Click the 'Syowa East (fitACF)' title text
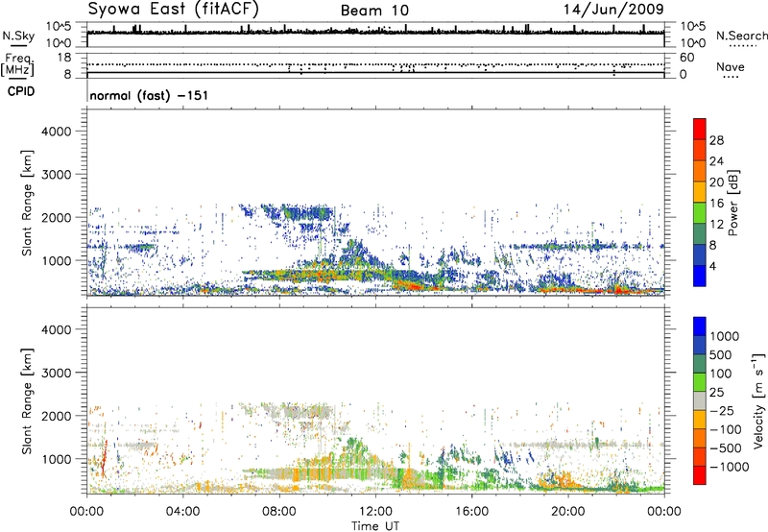 click(173, 9)
